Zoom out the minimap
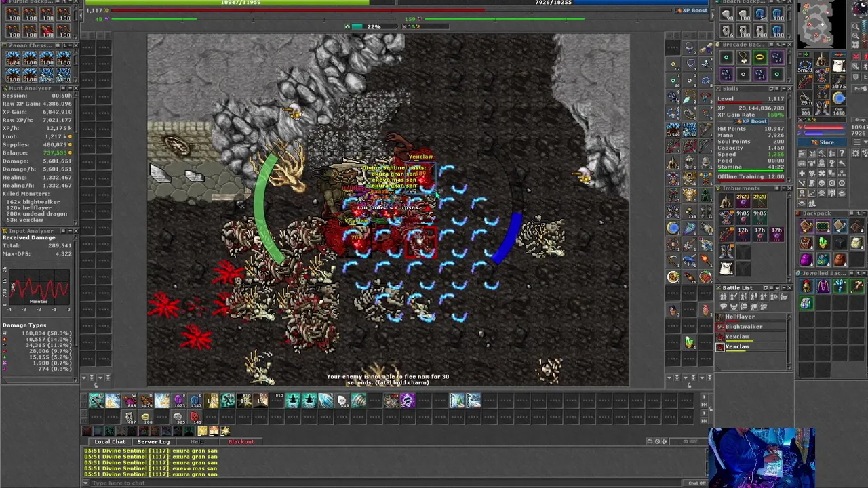Viewport: 868px width, 488px height. (x=856, y=26)
